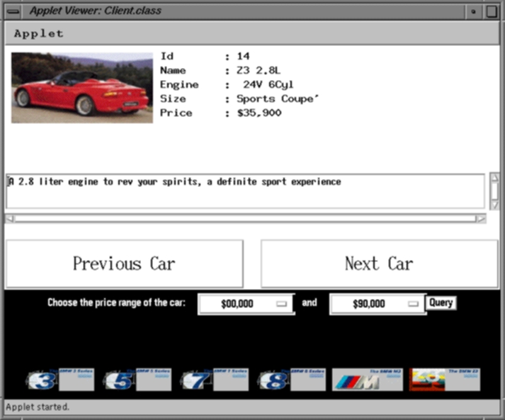Viewport: 505px width, 420px height.
Task: Click the red Z3 car photo
Action: (x=82, y=88)
